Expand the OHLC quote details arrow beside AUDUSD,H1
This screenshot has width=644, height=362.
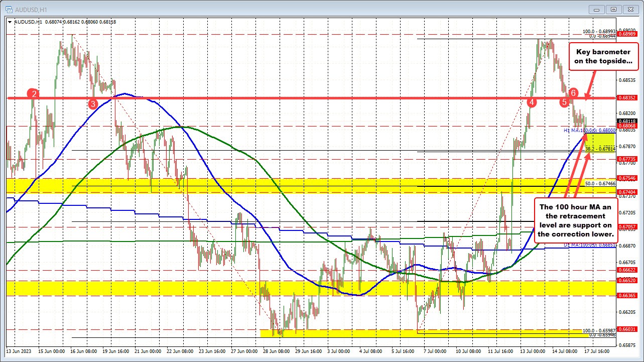click(10, 22)
